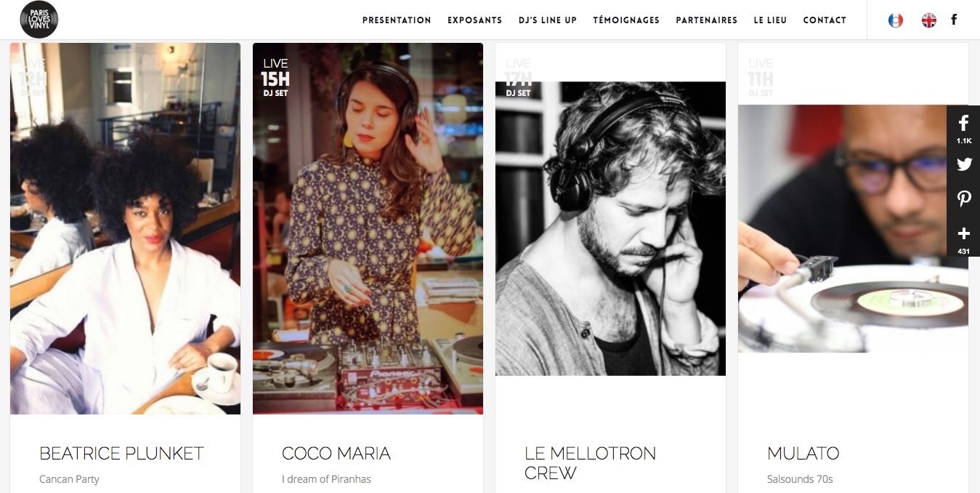Share on Facebook from side bar

(x=963, y=128)
